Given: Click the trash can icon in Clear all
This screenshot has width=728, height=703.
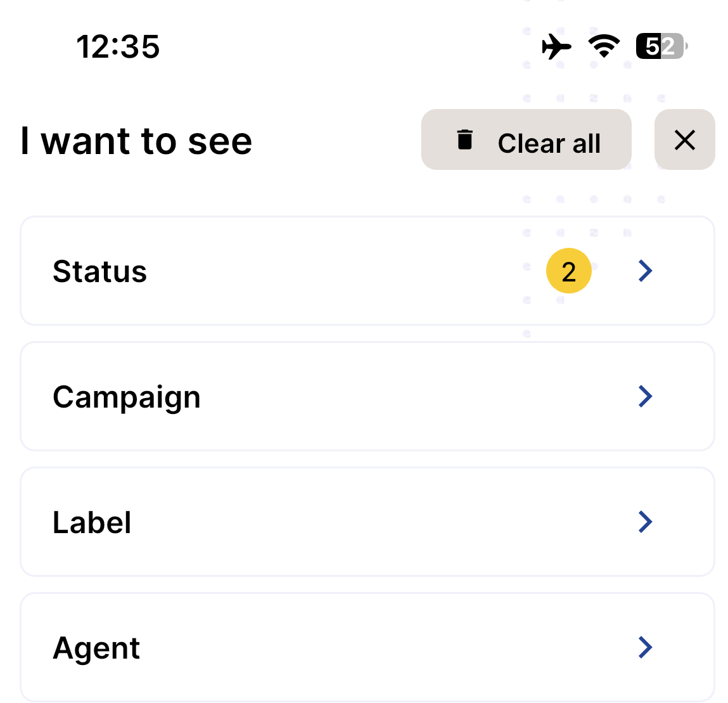Looking at the screenshot, I should point(465,141).
